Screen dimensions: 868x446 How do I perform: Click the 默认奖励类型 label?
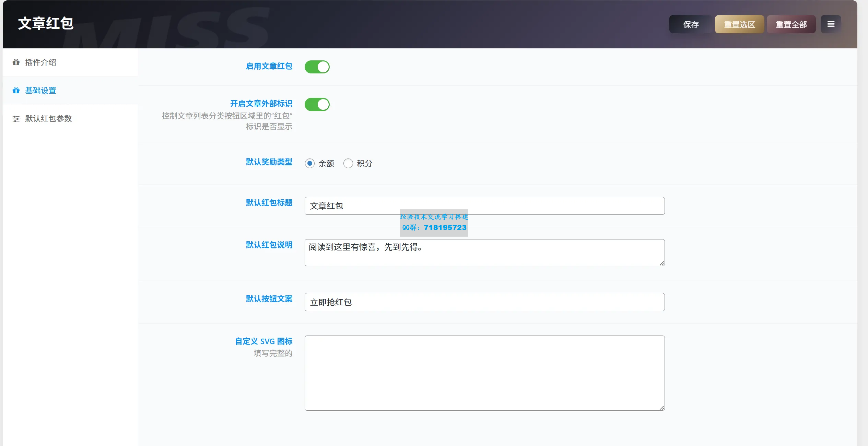[269, 162]
